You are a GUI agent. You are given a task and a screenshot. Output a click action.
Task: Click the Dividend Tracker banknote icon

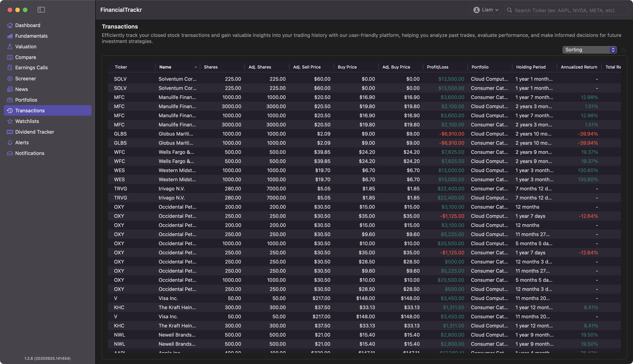click(10, 132)
